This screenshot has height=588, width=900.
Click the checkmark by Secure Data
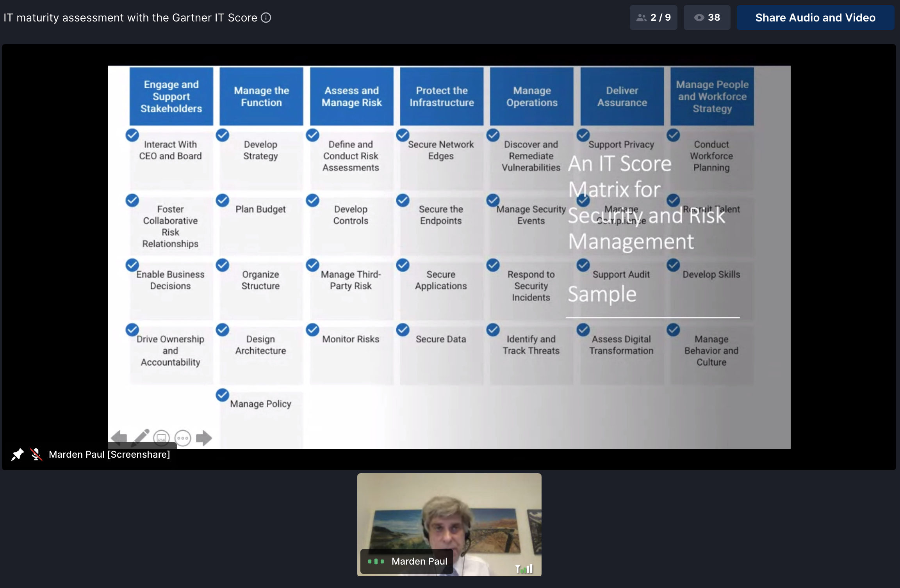pos(403,330)
